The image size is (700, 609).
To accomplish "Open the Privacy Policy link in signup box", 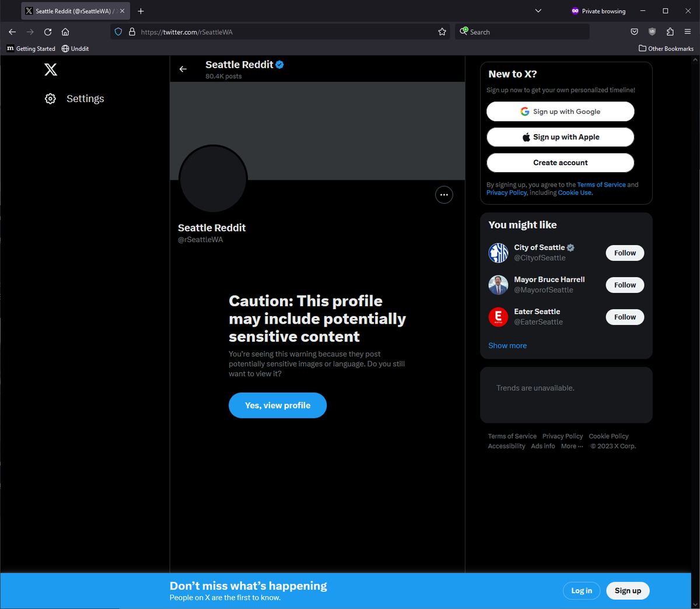I will point(507,192).
